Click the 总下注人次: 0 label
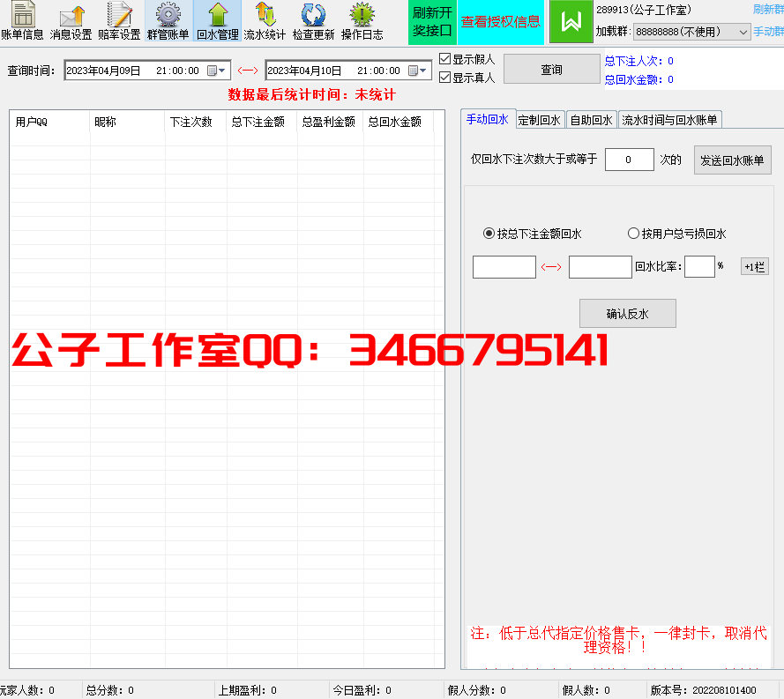Image resolution: width=784 pixels, height=699 pixels. 639,61
